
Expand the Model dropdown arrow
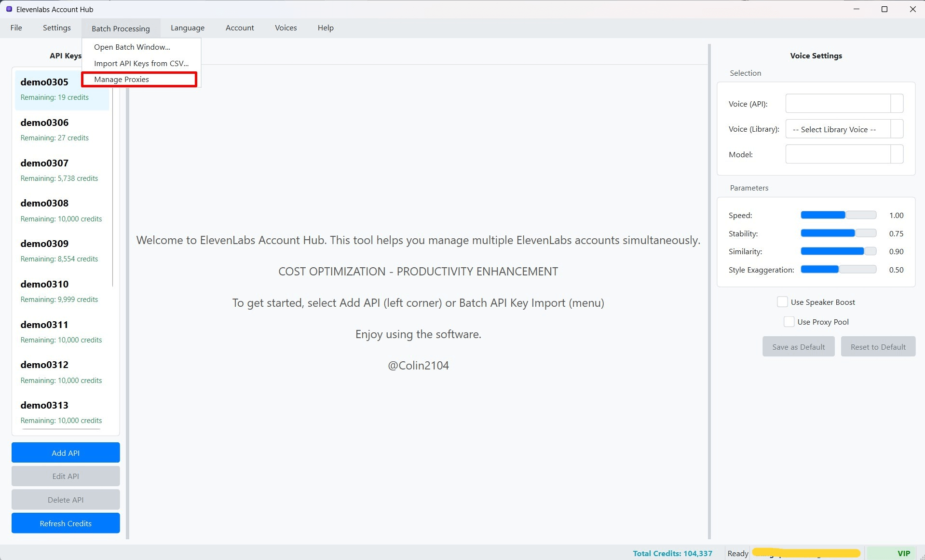tap(897, 154)
